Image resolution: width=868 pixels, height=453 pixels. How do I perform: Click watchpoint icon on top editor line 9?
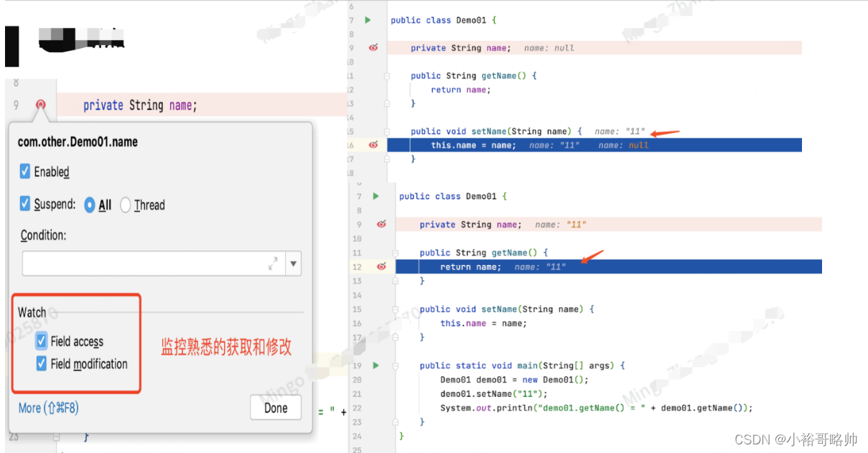(373, 48)
